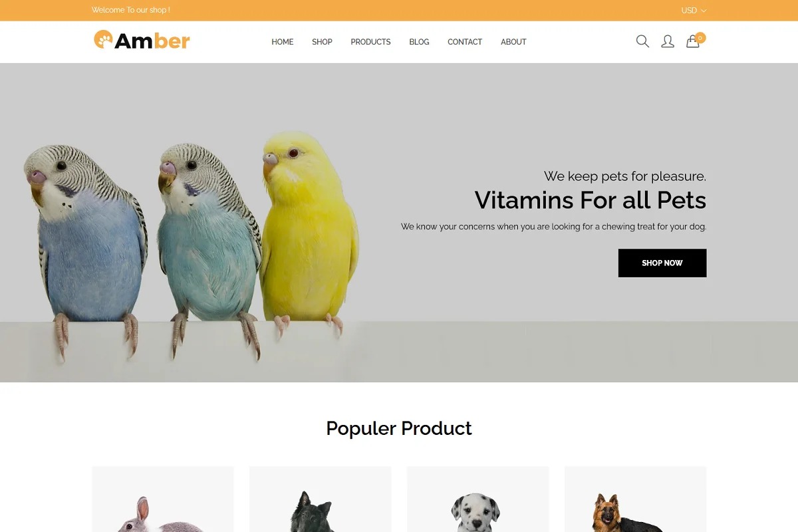Open the user account icon
This screenshot has height=532, width=798.
coord(668,41)
